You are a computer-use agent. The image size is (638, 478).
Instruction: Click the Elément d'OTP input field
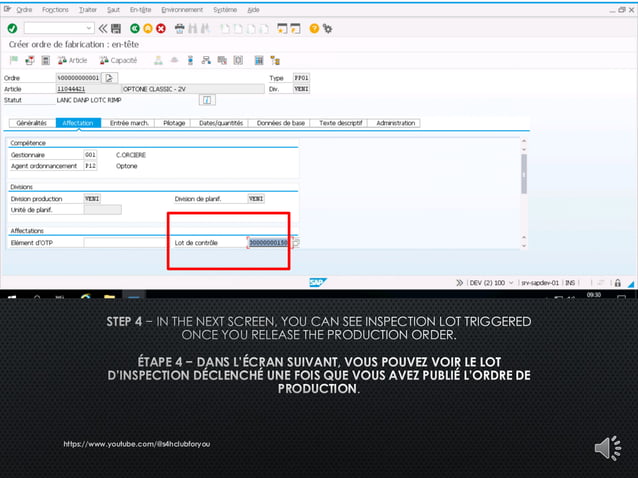coord(125,243)
